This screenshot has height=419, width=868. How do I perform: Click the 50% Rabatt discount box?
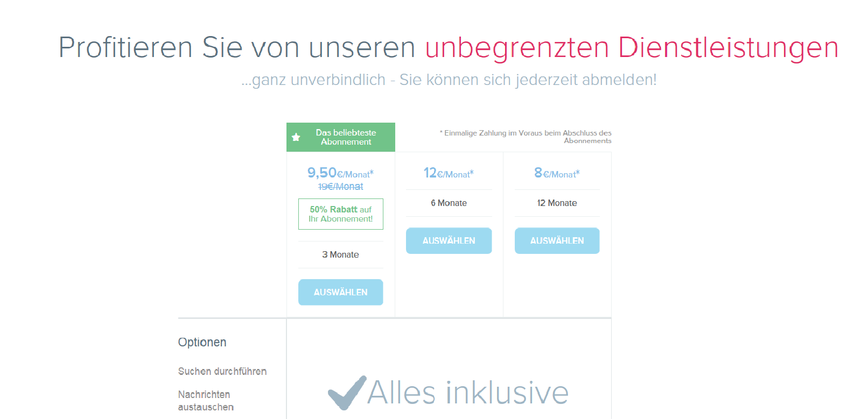pyautogui.click(x=340, y=214)
